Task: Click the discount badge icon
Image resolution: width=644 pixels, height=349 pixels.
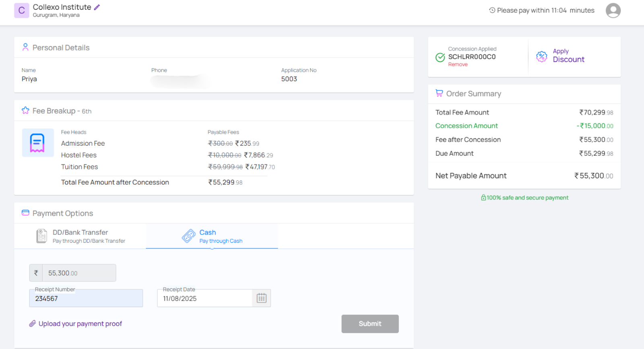Action: point(541,57)
